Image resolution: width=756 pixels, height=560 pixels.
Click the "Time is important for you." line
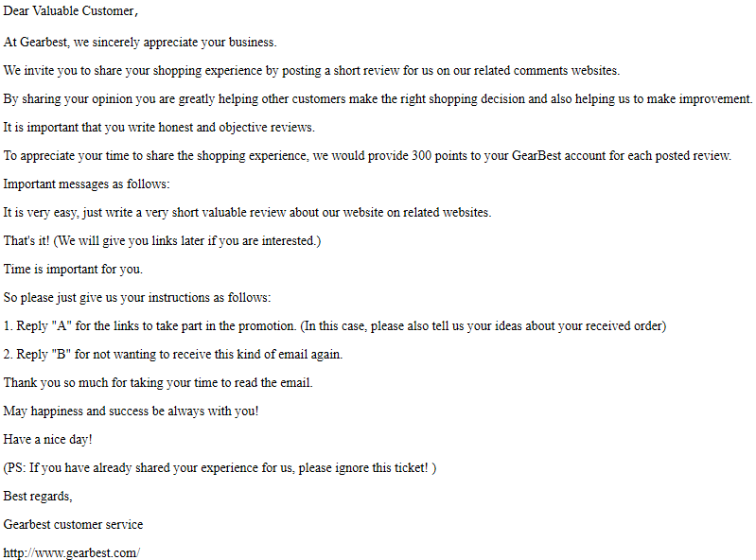pyautogui.click(x=73, y=270)
